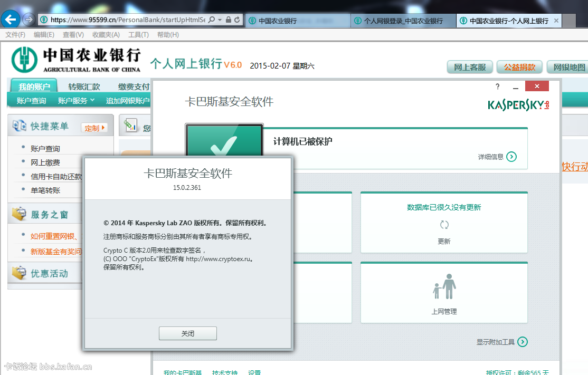Open the 工具(T) menu
588x375 pixels.
[x=138, y=34]
